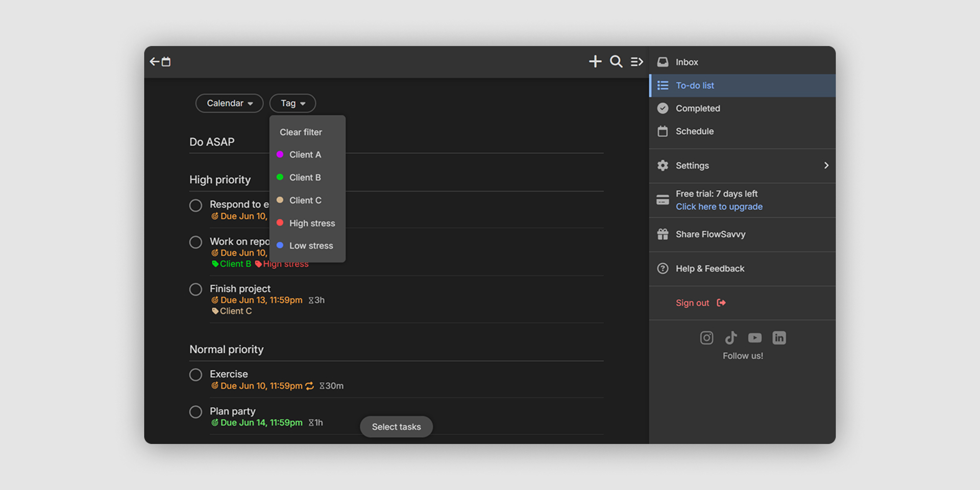The width and height of the screenshot is (980, 490).
Task: Open the Inbox from the sidebar
Action: click(687, 62)
